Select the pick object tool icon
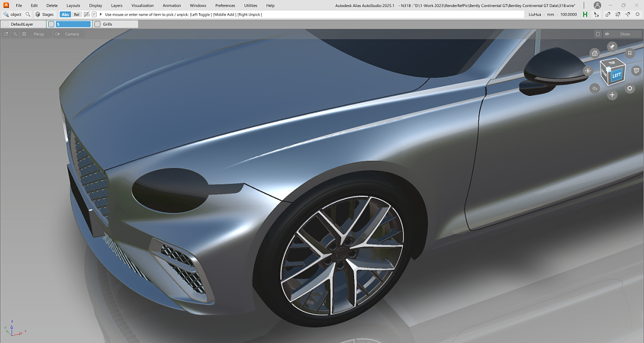The height and width of the screenshot is (343, 644). click(6, 14)
